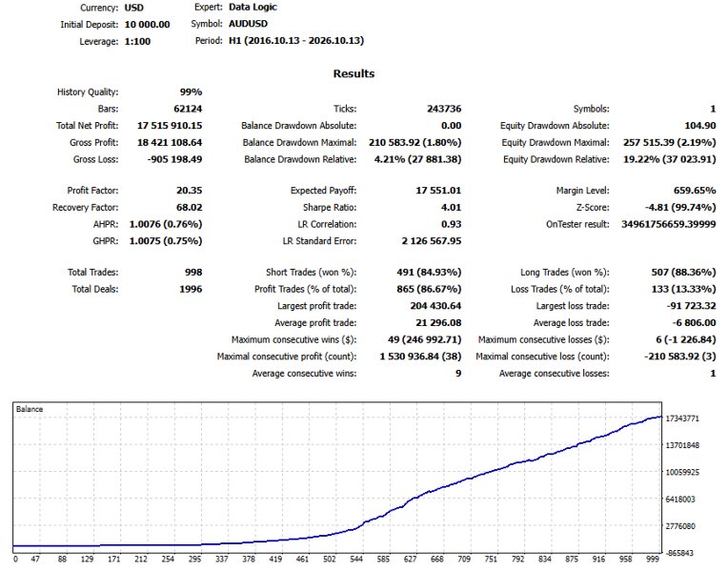Click chart y-axis label 17343771
The height and width of the screenshot is (572, 728).
pos(682,419)
